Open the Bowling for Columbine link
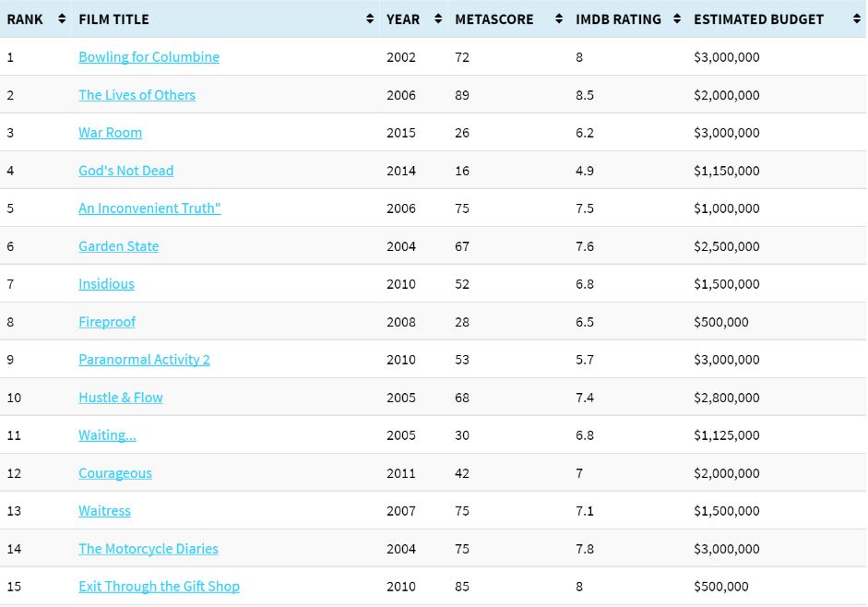This screenshot has width=868, height=607. pyautogui.click(x=149, y=57)
